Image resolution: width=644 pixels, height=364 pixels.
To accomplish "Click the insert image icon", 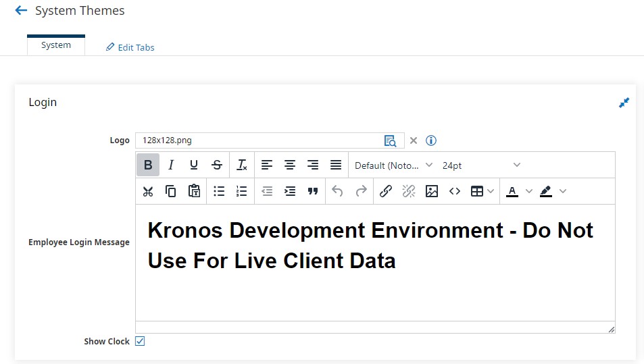I will click(x=432, y=191).
